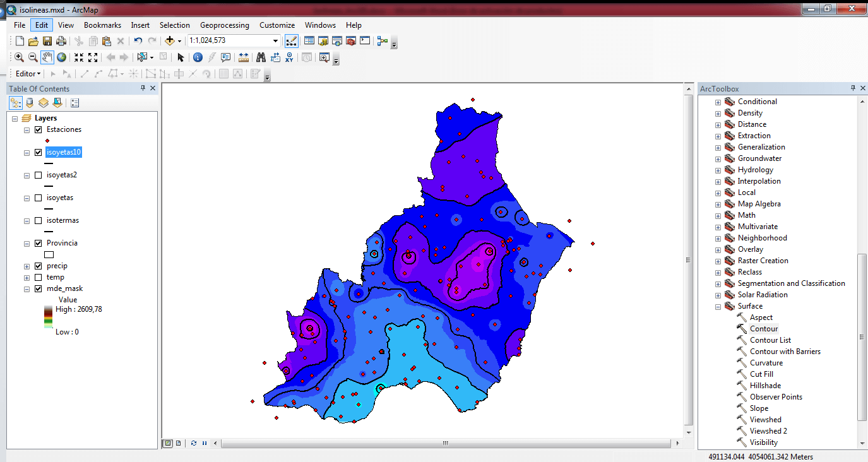868x462 pixels.
Task: Click the Save map document icon
Action: point(47,41)
